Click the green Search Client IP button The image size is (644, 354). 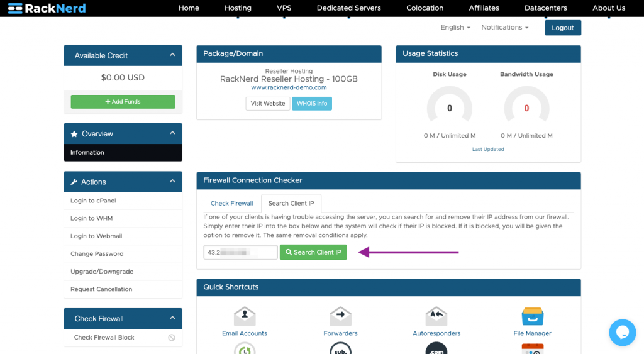pos(313,252)
